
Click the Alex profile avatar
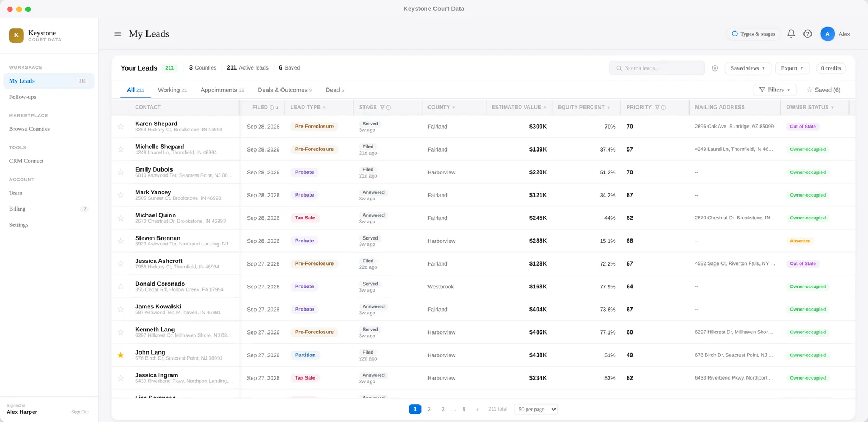click(x=827, y=34)
